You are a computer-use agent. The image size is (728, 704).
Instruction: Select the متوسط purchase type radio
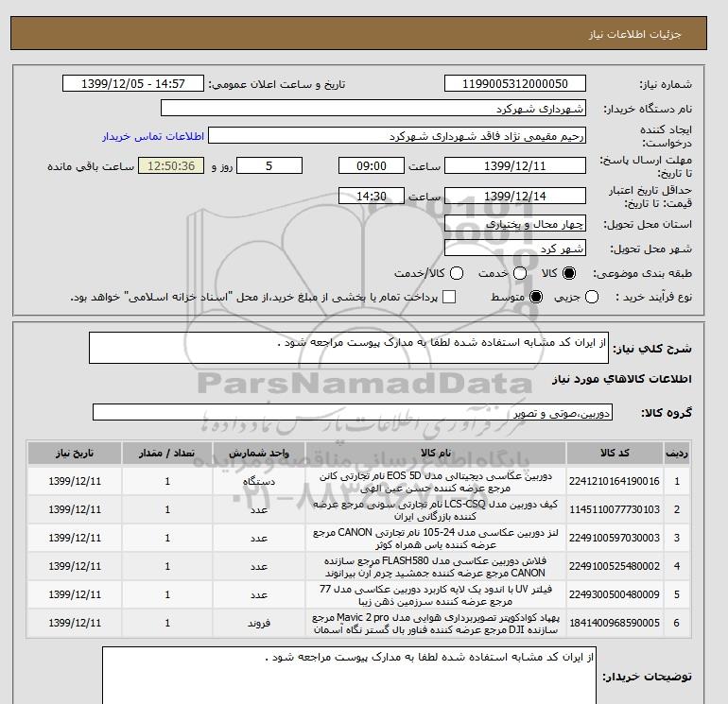tap(536, 297)
